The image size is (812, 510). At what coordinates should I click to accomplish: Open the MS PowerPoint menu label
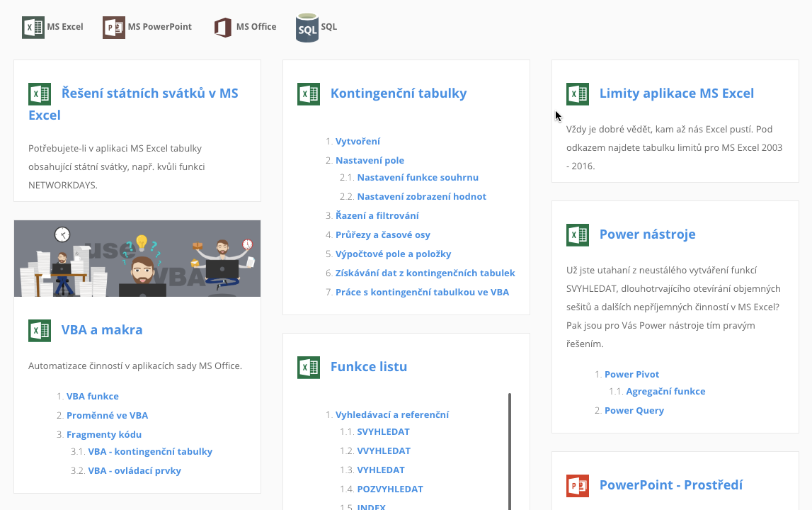click(159, 27)
